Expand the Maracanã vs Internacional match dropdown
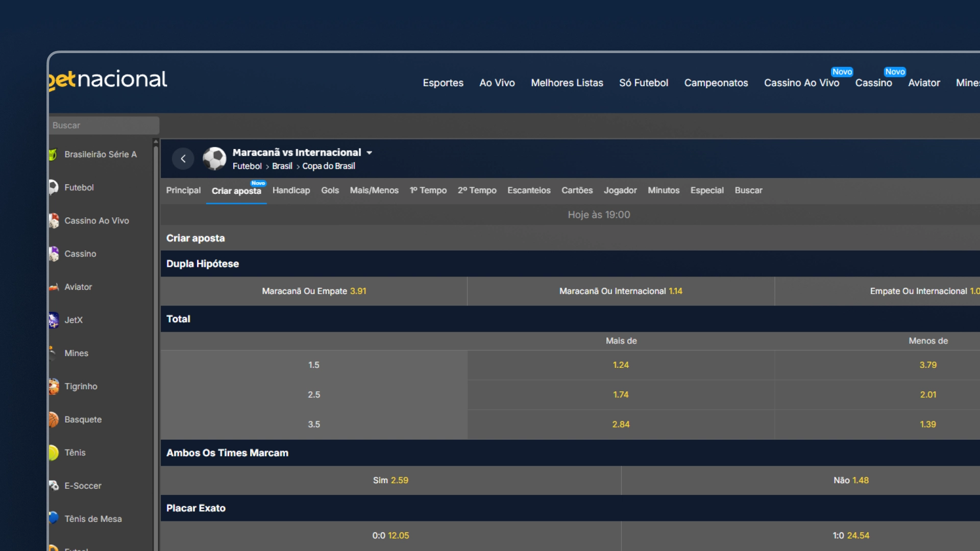This screenshot has height=551, width=980. tap(369, 153)
